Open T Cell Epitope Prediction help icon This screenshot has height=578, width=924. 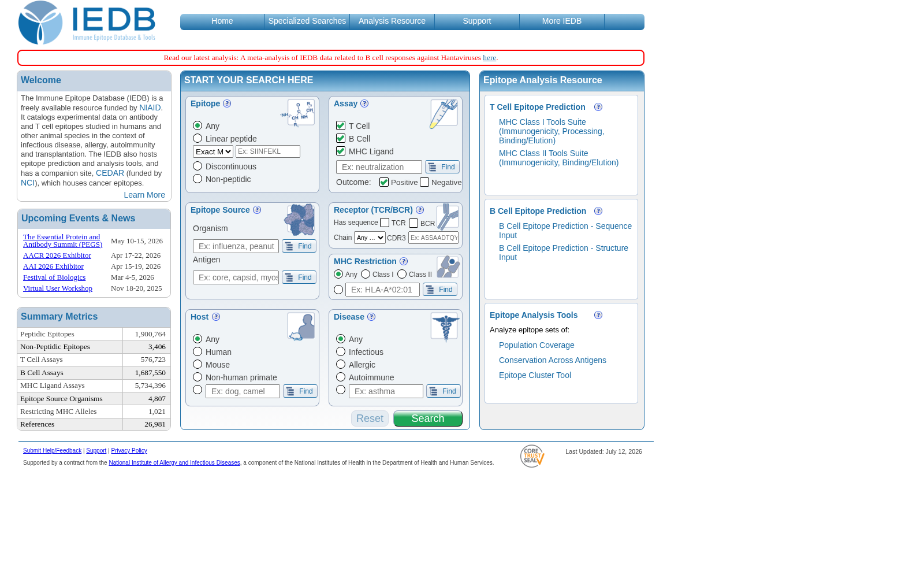point(598,107)
